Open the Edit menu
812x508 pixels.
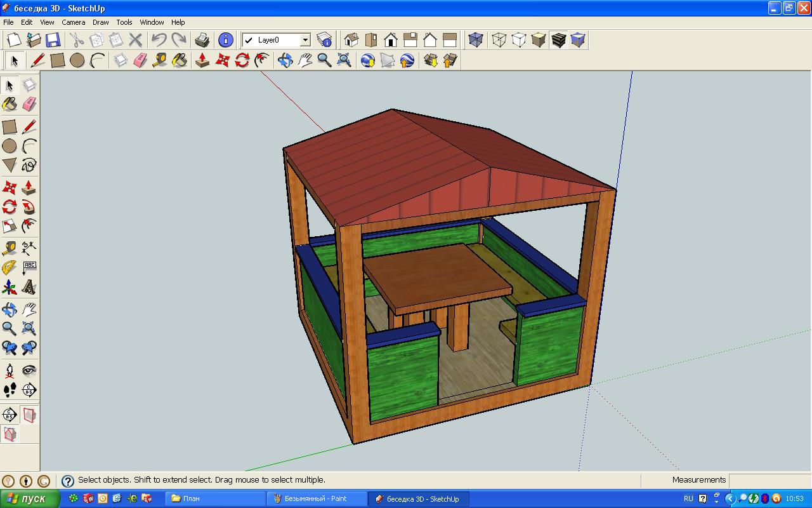coord(27,22)
